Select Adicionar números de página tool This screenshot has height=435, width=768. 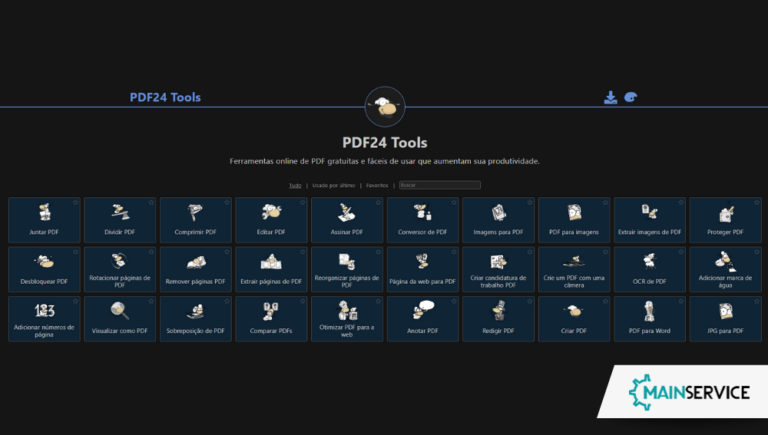pyautogui.click(x=44, y=319)
